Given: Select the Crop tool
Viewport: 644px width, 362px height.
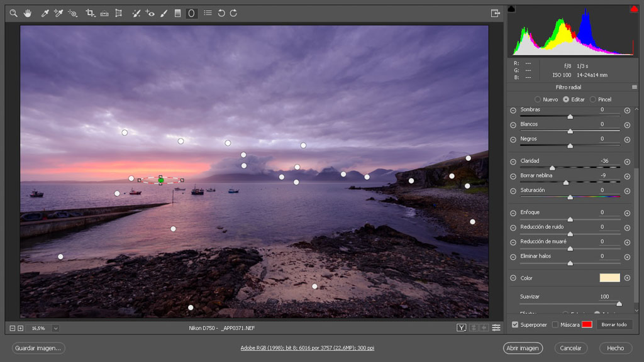Looking at the screenshot, I should click(90, 13).
